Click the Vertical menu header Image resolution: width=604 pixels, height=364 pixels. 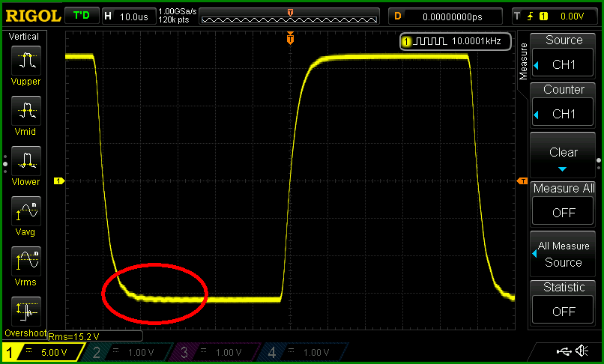point(24,37)
